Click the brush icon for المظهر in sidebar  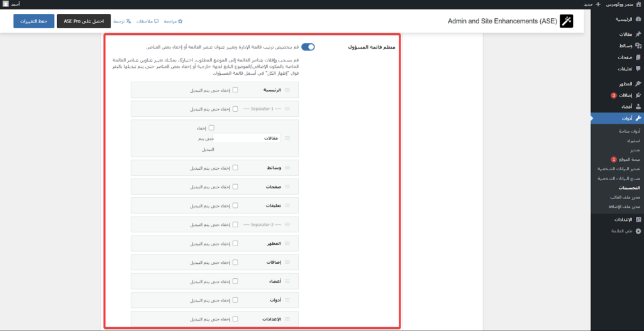click(638, 84)
